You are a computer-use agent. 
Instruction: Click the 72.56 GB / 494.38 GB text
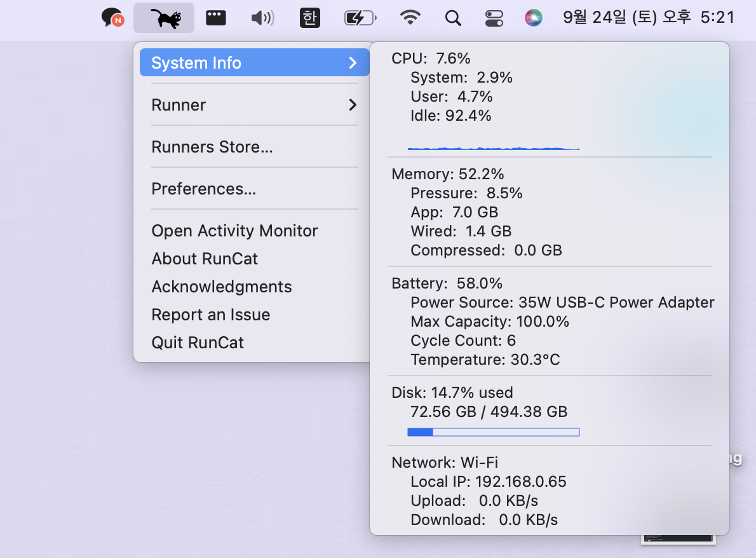(x=489, y=412)
